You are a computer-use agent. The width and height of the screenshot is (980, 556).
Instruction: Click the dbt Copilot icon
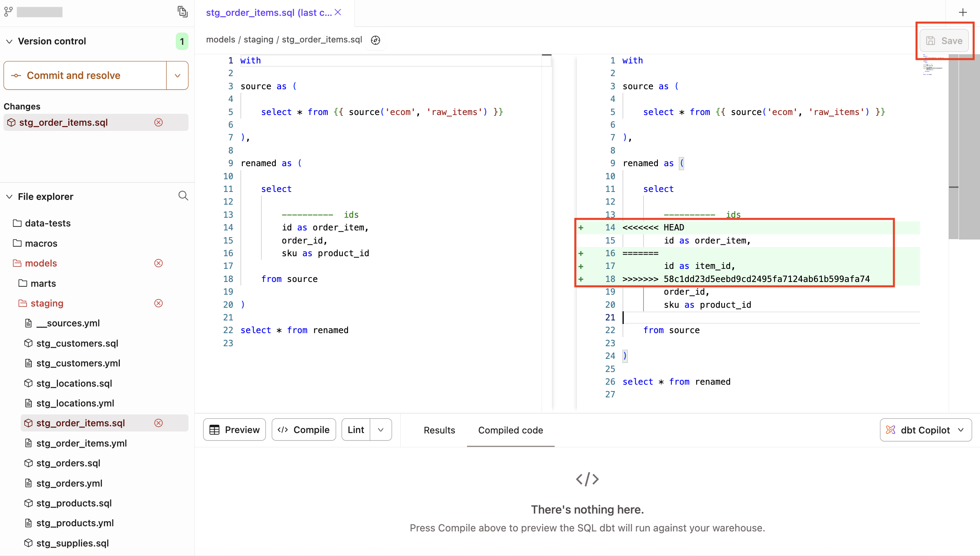click(x=890, y=430)
